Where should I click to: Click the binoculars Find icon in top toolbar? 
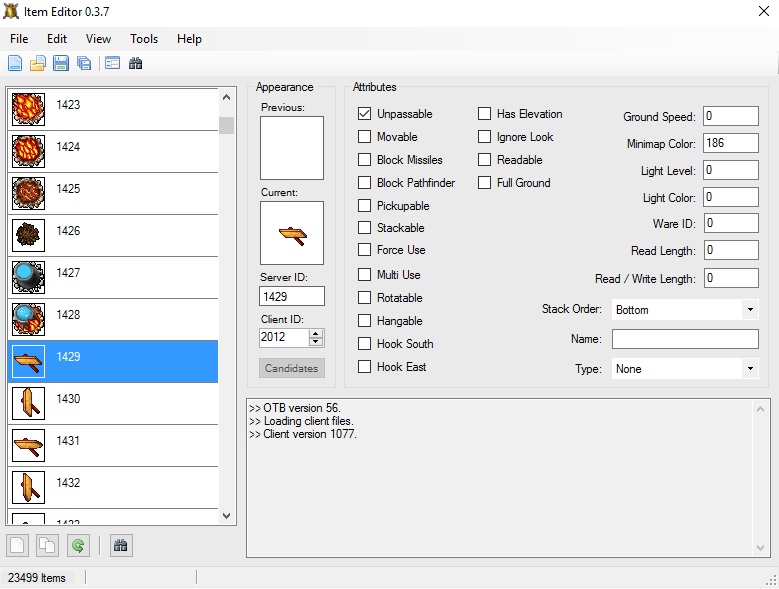click(135, 63)
